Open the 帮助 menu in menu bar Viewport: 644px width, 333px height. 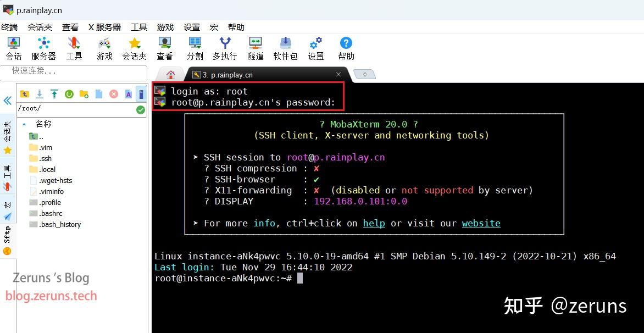(x=236, y=27)
